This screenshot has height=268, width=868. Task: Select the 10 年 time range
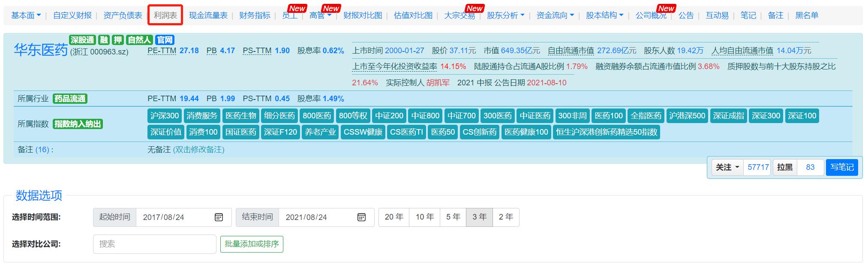(424, 217)
